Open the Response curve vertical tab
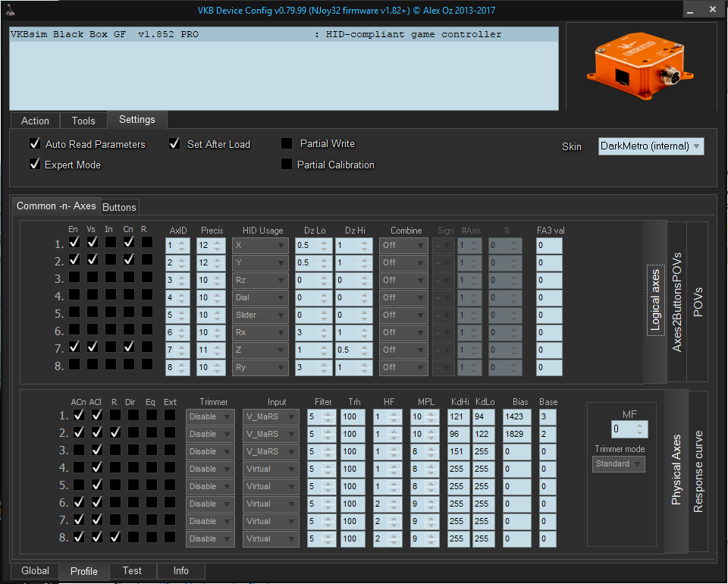This screenshot has height=584, width=728. pos(698,472)
